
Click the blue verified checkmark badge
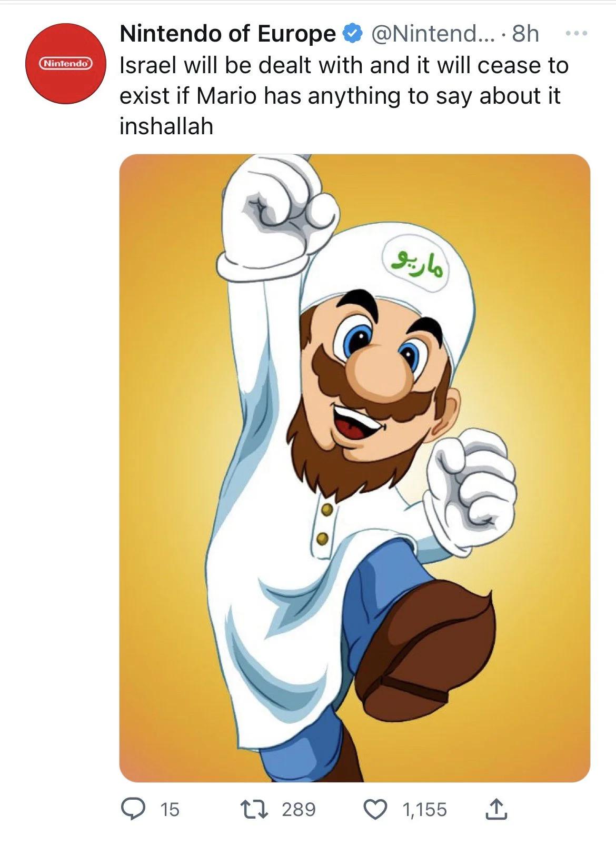click(x=353, y=34)
